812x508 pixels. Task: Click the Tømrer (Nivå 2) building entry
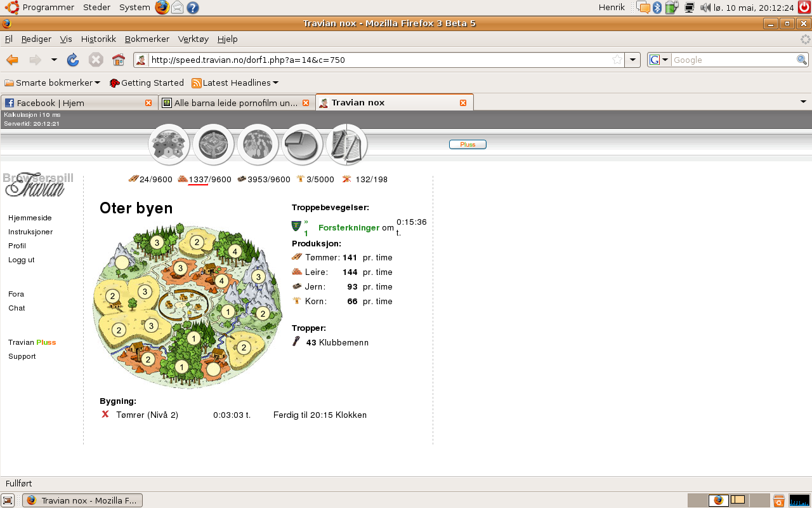[x=147, y=415]
